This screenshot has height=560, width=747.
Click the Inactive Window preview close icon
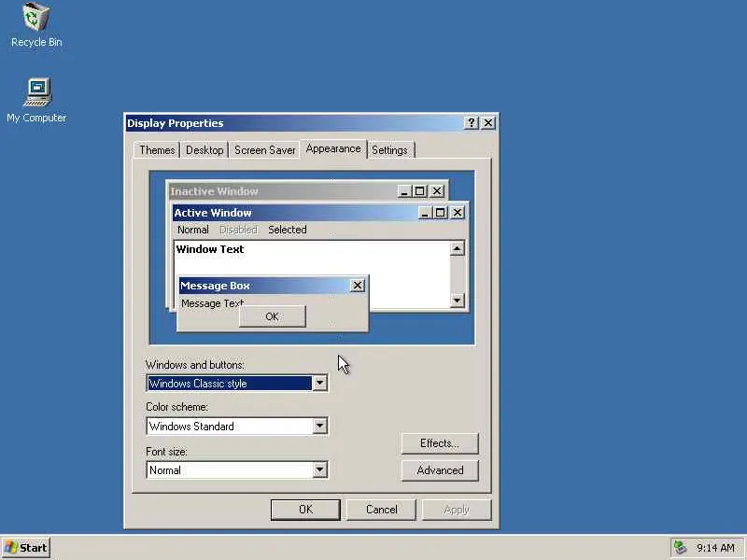[436, 191]
